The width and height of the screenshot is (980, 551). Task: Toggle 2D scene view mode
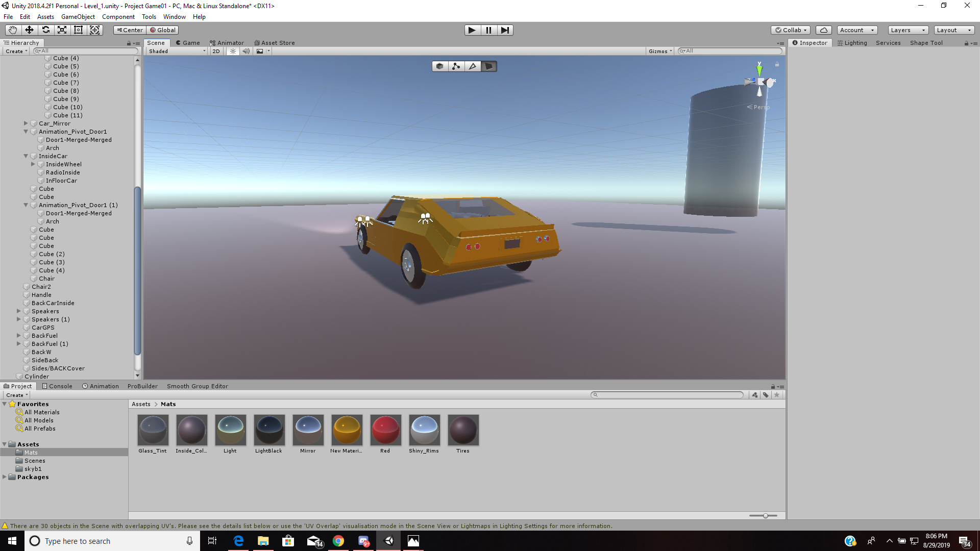click(216, 51)
